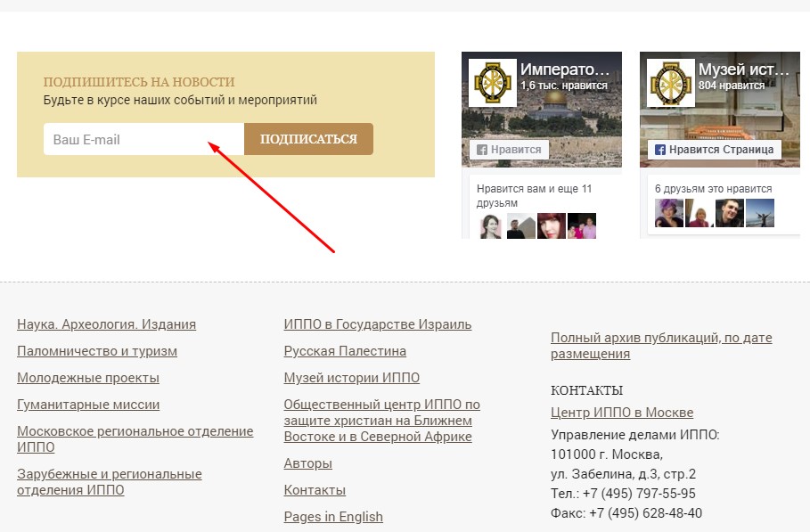The height and width of the screenshot is (532, 810).
Task: Click the friend avatar with pyramids behind a man
Action: pos(521,226)
